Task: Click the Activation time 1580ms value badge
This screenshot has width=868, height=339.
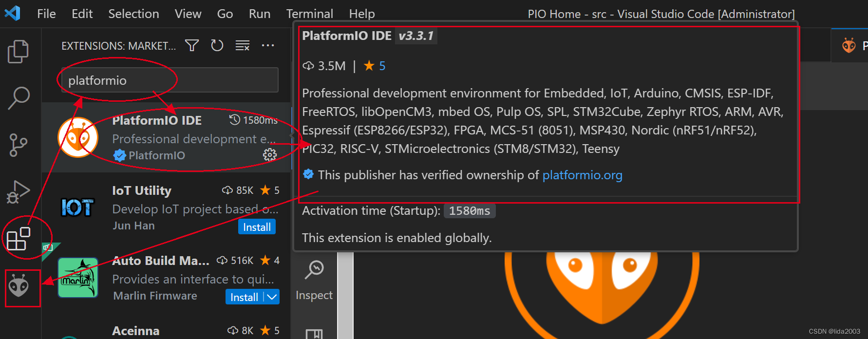Action: click(x=470, y=211)
